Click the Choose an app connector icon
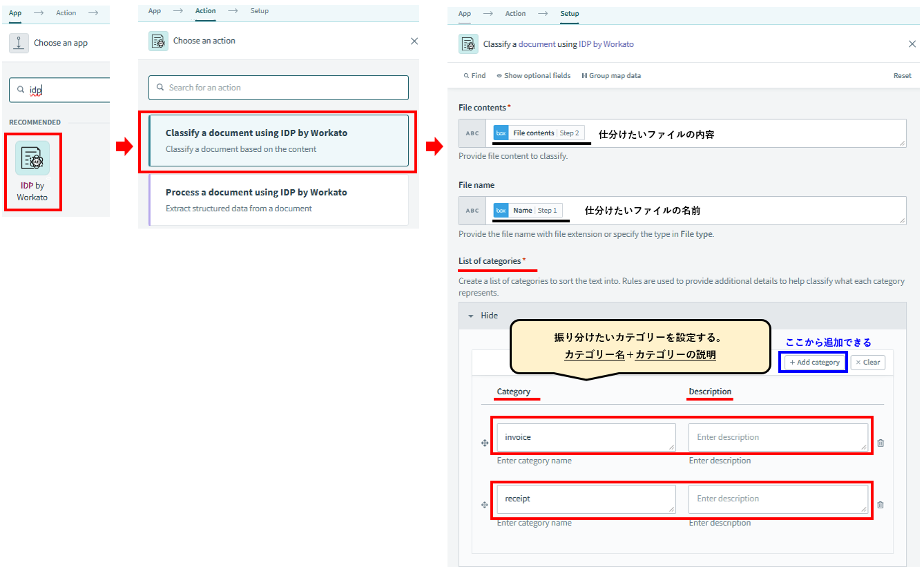Viewport: 924px width, 567px height. pos(19,43)
